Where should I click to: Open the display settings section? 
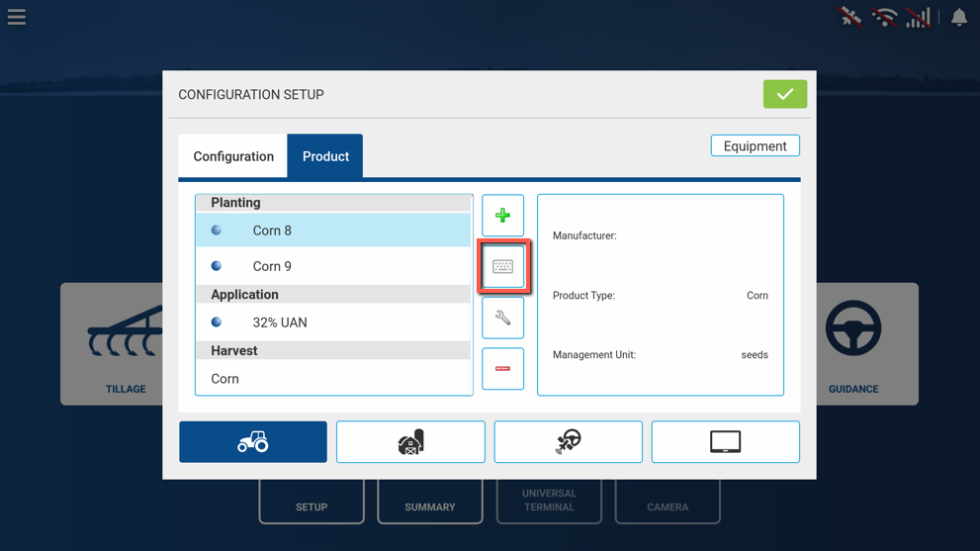tap(726, 441)
